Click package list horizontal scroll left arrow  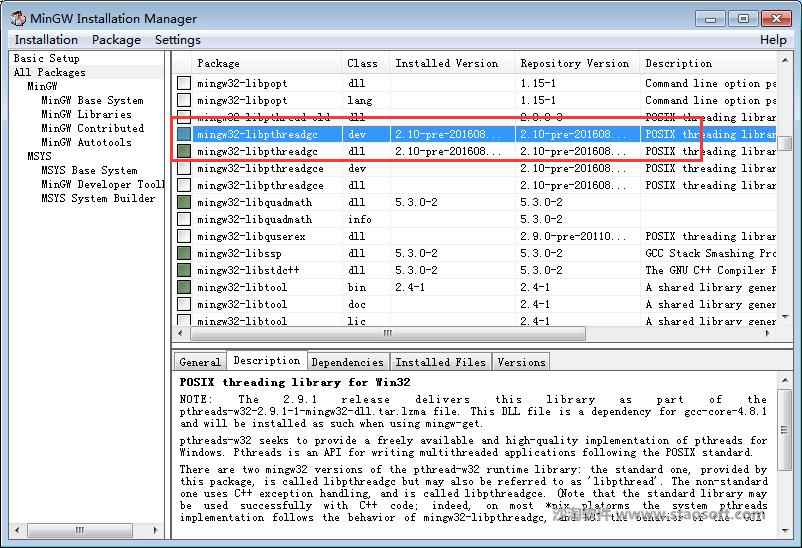pyautogui.click(x=180, y=333)
